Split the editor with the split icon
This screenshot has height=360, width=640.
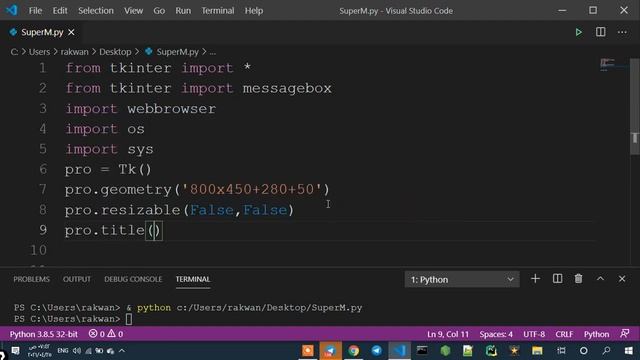click(600, 32)
